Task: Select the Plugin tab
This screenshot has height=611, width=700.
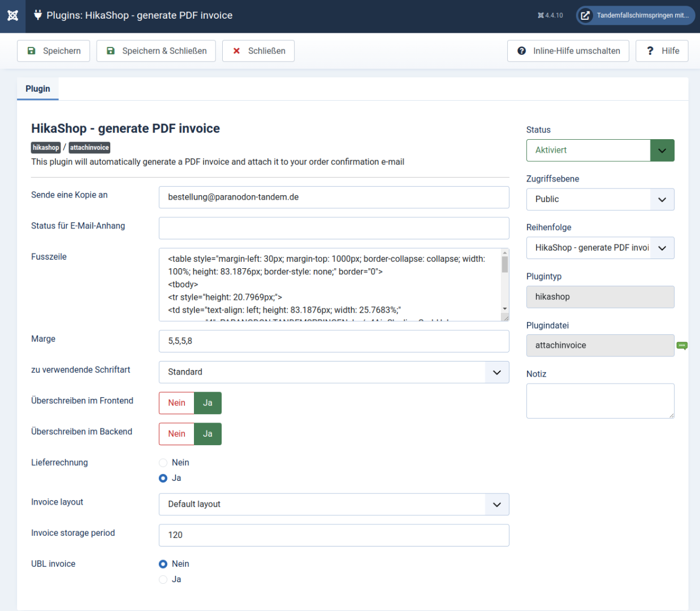Action: 38,89
